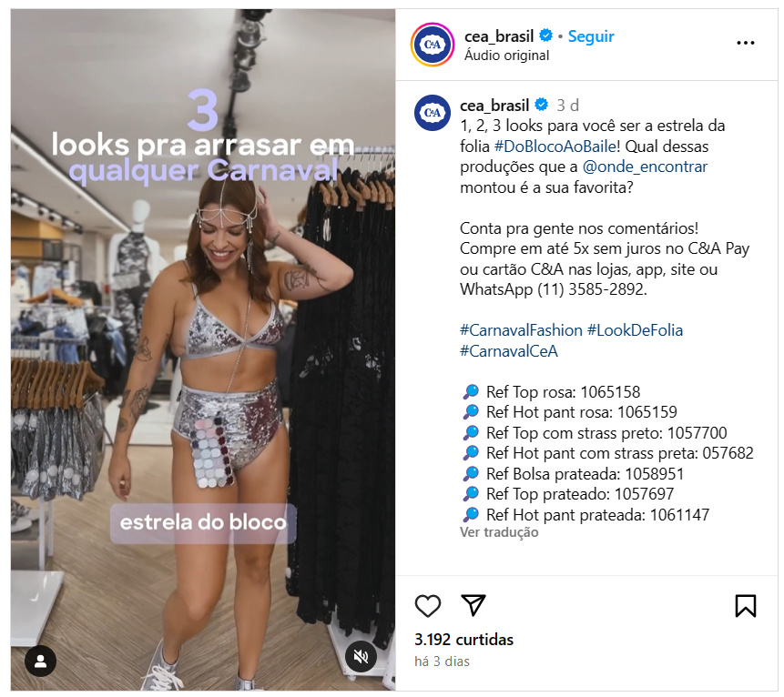Screen dimensions: 784x697
Task: Open the three-dot more options menu
Action: point(745,43)
